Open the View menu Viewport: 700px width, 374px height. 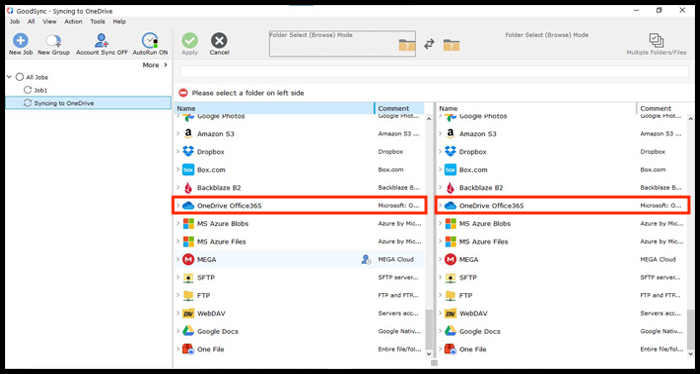click(50, 21)
